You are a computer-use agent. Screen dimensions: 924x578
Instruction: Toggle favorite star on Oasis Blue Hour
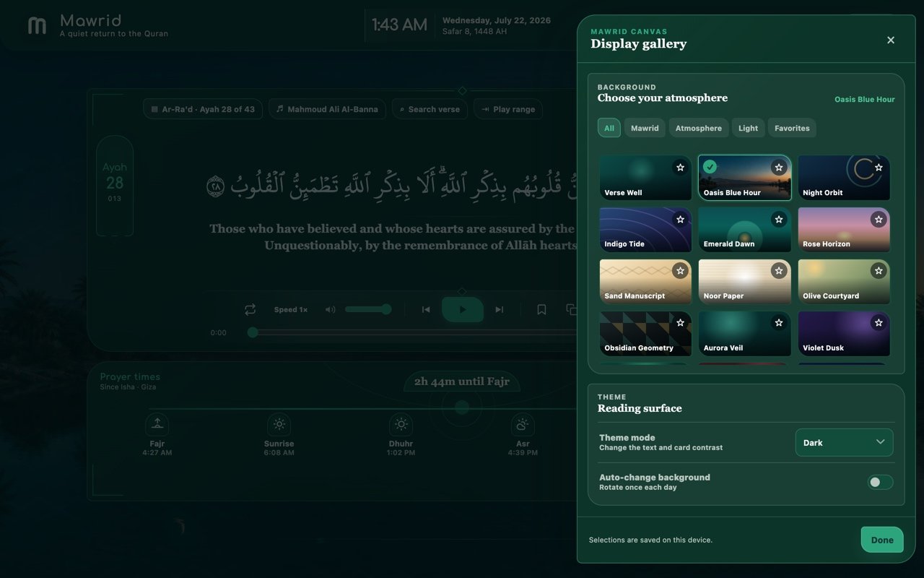(x=779, y=168)
